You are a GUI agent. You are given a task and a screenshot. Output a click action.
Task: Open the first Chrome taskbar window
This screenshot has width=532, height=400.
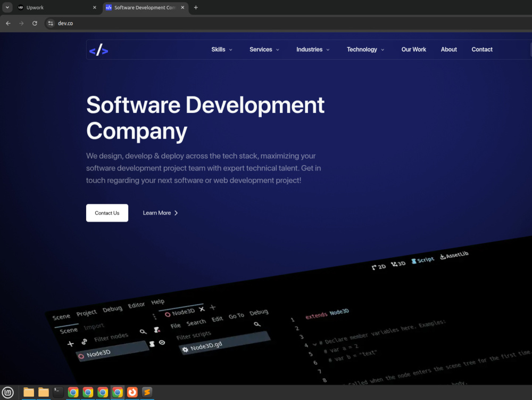click(73, 393)
